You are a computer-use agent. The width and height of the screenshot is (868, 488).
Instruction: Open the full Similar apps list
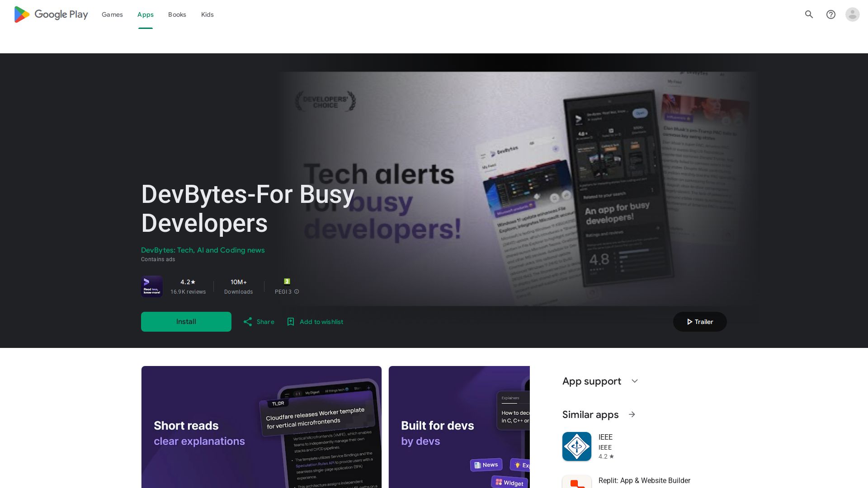click(x=632, y=414)
